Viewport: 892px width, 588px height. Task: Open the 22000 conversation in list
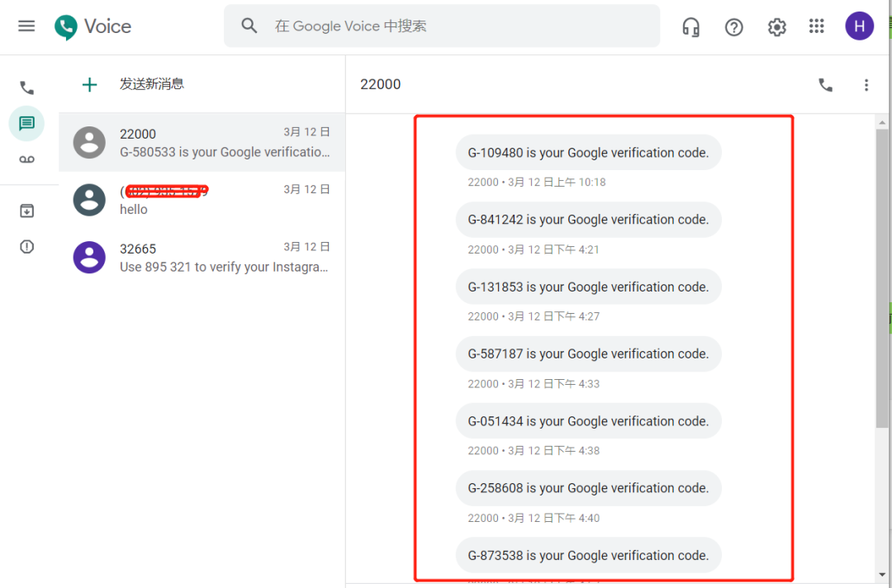(x=202, y=142)
